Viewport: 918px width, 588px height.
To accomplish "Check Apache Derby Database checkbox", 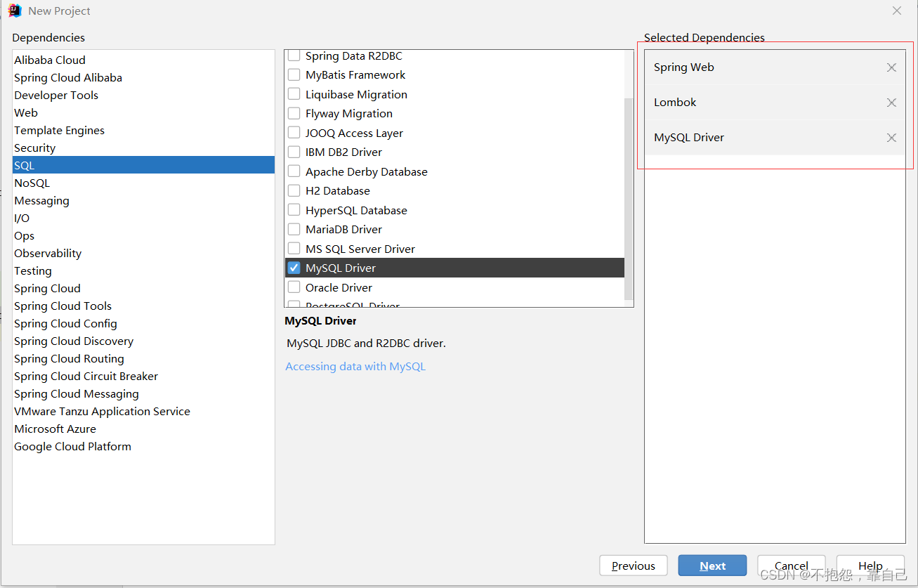I will [x=294, y=171].
